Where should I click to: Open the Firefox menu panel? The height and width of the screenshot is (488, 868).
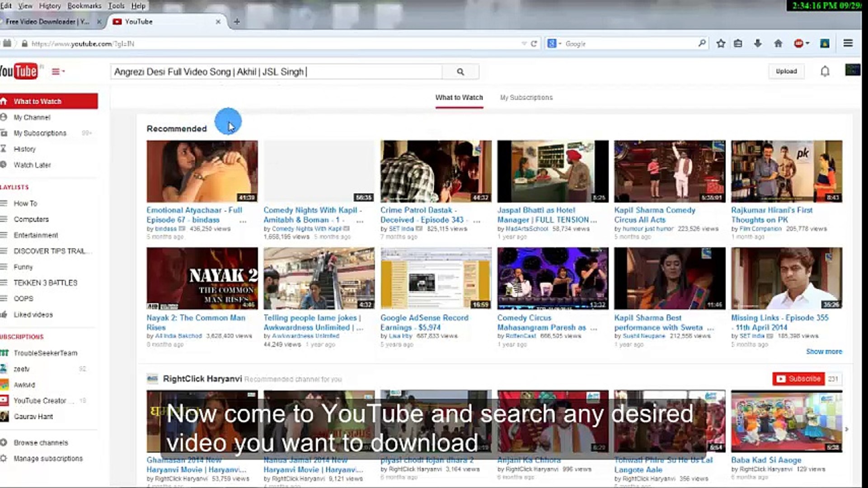click(849, 43)
